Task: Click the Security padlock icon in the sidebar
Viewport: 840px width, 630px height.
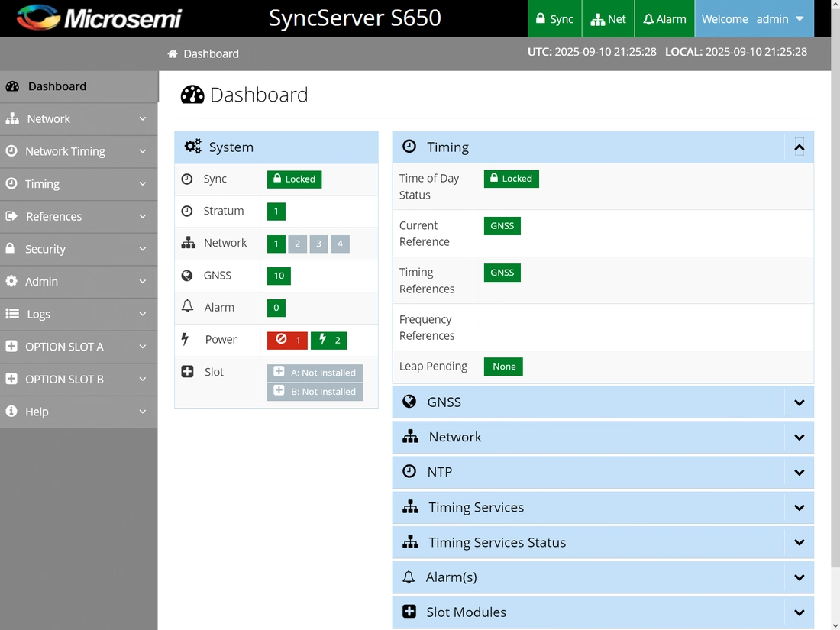Action: point(10,249)
